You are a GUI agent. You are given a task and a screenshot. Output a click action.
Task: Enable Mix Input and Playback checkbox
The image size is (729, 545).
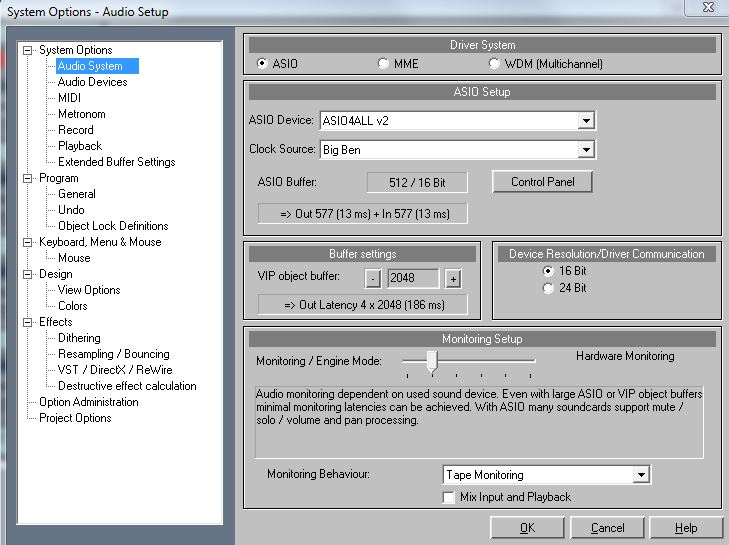(449, 497)
